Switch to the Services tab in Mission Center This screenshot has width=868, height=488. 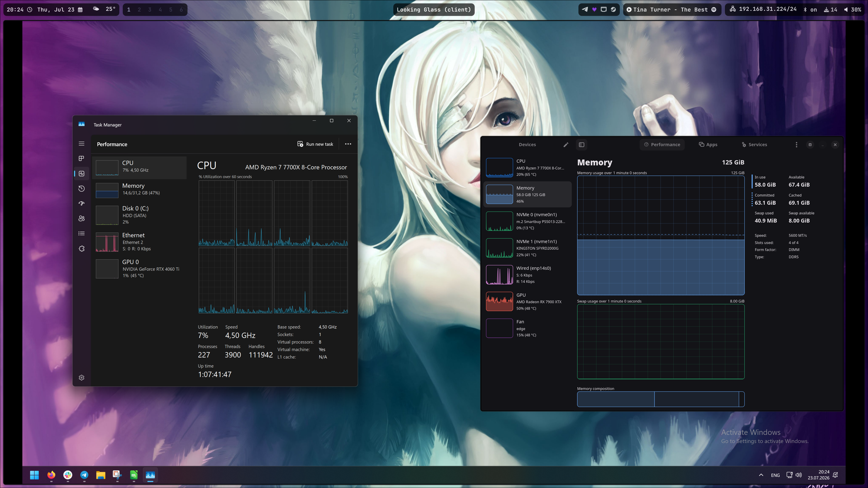pos(754,145)
